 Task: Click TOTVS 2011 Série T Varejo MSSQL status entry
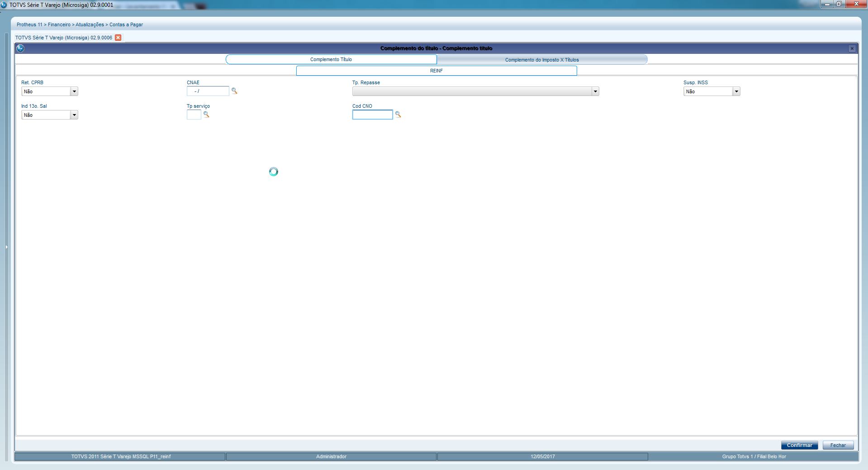pos(120,456)
